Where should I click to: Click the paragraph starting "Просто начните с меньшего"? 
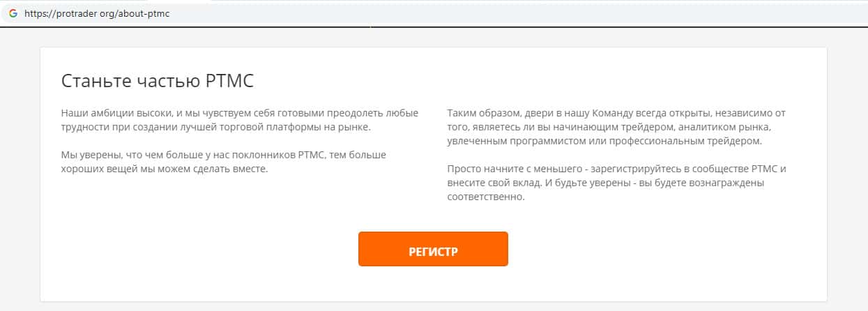tap(620, 183)
